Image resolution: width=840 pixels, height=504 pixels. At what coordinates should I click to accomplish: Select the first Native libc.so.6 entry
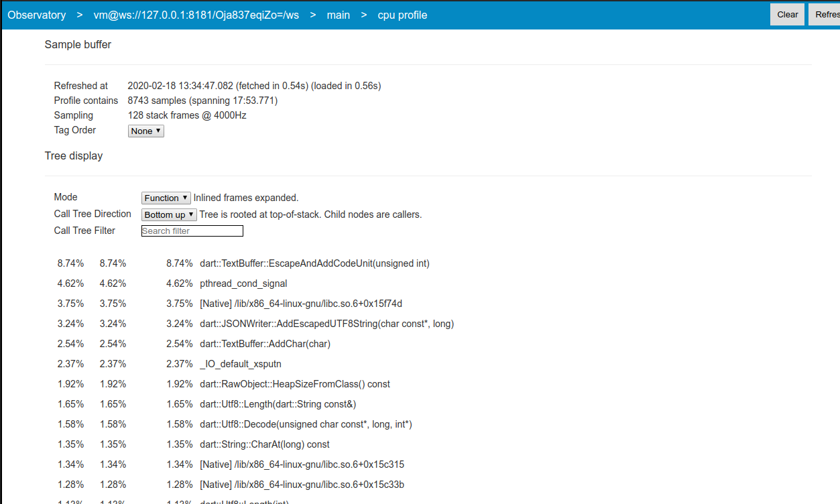click(302, 304)
